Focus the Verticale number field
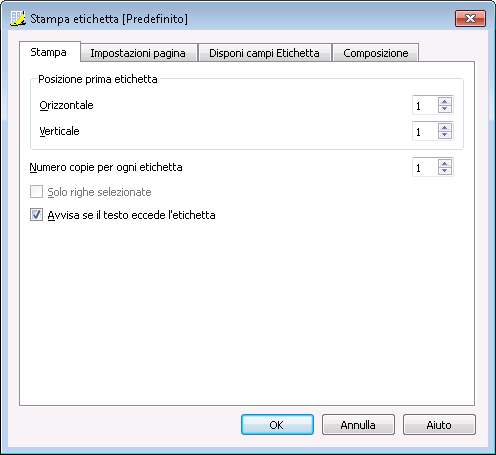 coord(425,131)
